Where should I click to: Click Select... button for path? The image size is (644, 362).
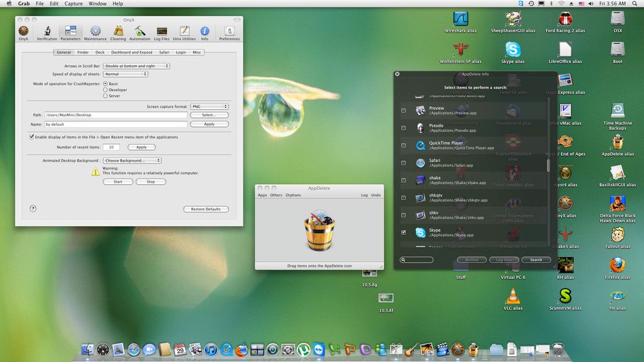tap(209, 115)
